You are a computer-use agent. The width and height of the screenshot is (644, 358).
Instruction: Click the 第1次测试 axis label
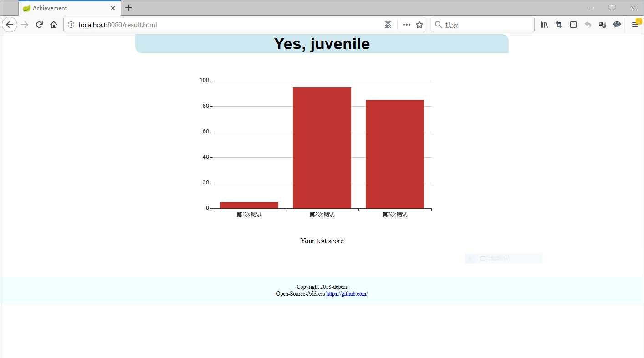coord(249,214)
